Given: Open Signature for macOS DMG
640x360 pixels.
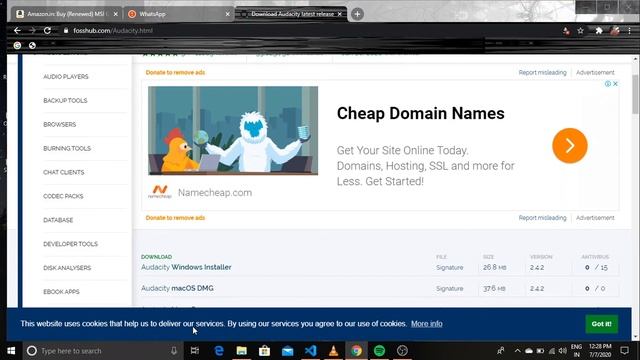Looking at the screenshot, I should pyautogui.click(x=449, y=288).
